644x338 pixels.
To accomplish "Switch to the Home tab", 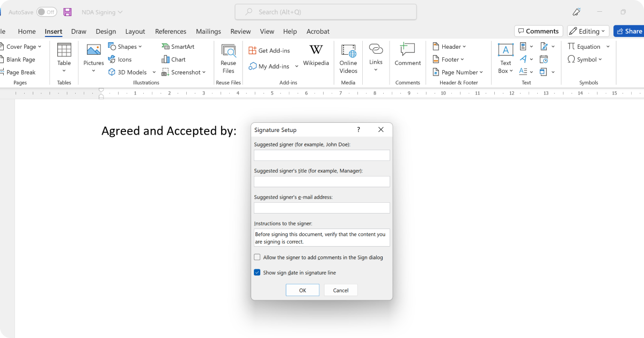I will pos(27,32).
